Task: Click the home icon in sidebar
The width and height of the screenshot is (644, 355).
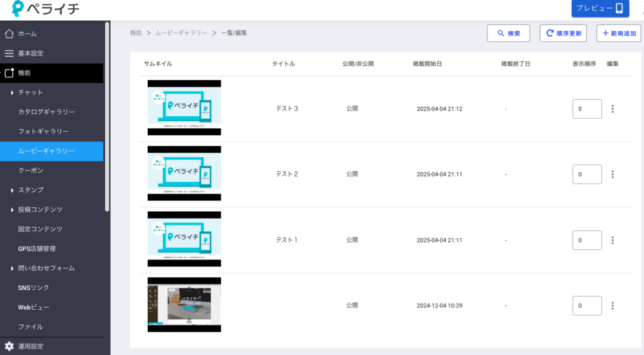Action: coord(9,34)
